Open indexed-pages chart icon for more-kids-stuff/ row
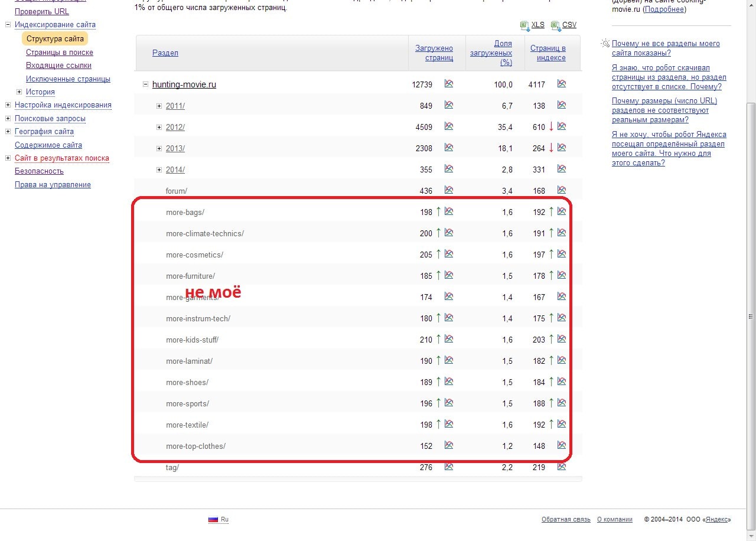 (x=562, y=339)
